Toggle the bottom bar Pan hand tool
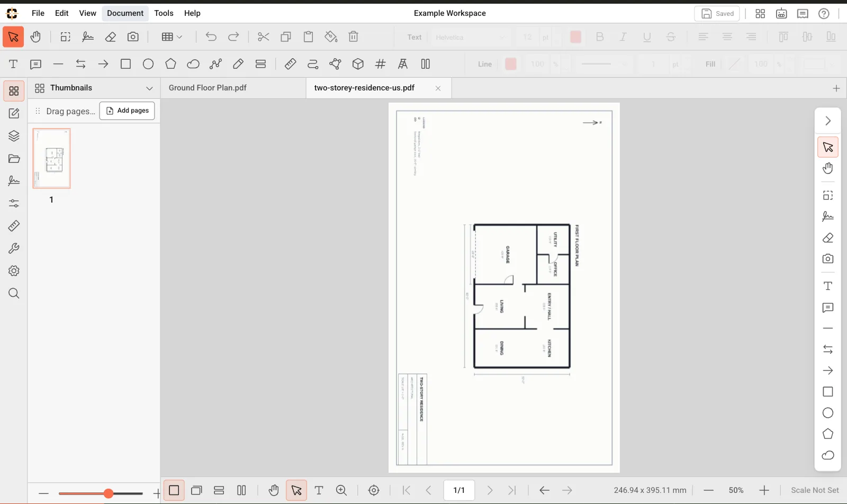This screenshot has height=504, width=847. (x=273, y=490)
